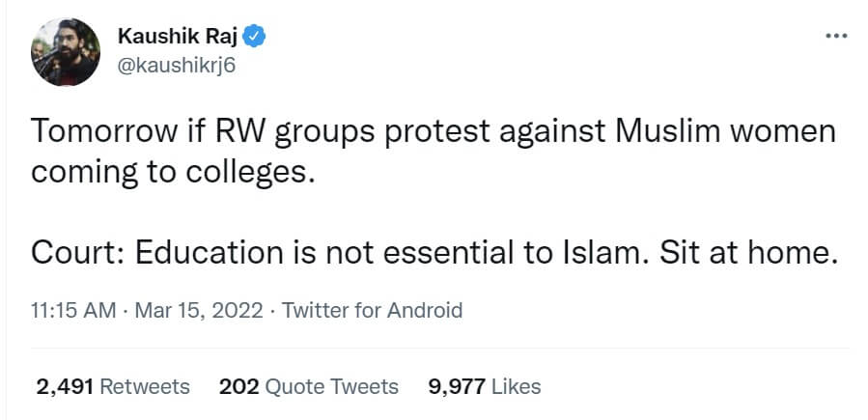Click the text "coming to colleges."
Screen dimensions: 868x420
coord(173,171)
